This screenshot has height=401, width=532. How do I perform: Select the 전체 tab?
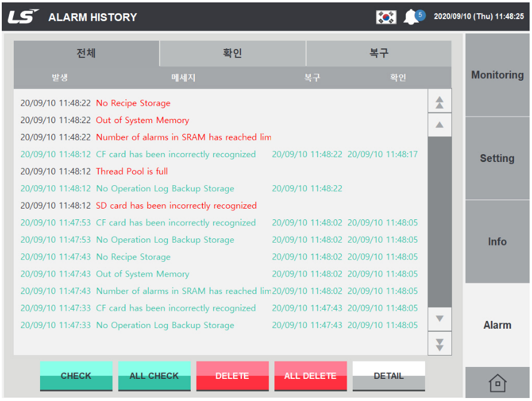point(87,53)
